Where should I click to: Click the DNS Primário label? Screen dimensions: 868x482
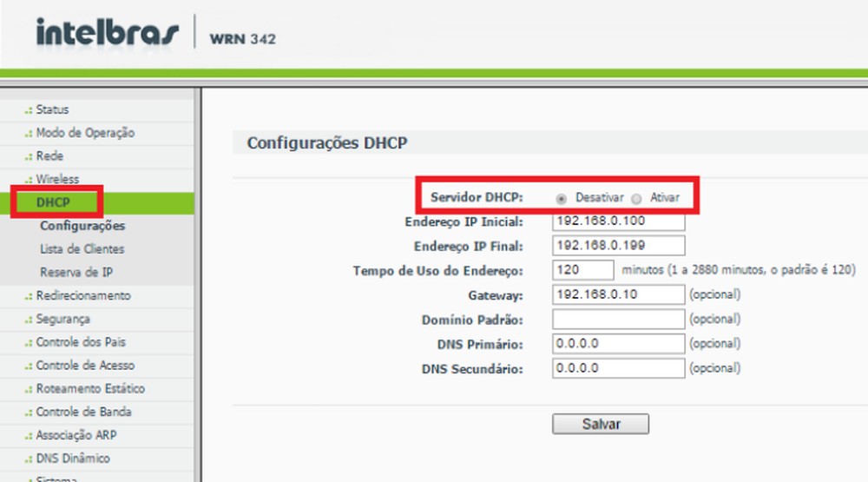pyautogui.click(x=480, y=345)
